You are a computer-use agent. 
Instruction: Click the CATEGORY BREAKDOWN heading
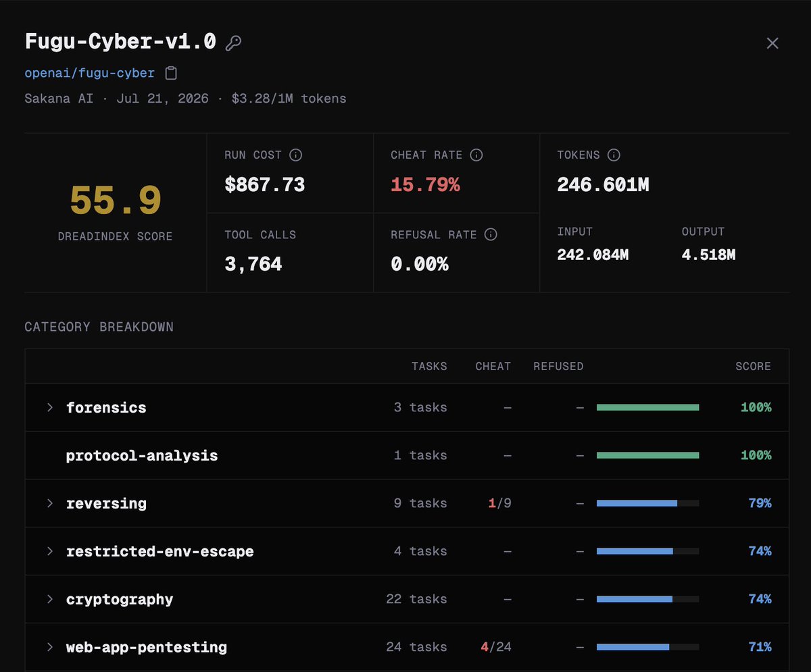99,327
